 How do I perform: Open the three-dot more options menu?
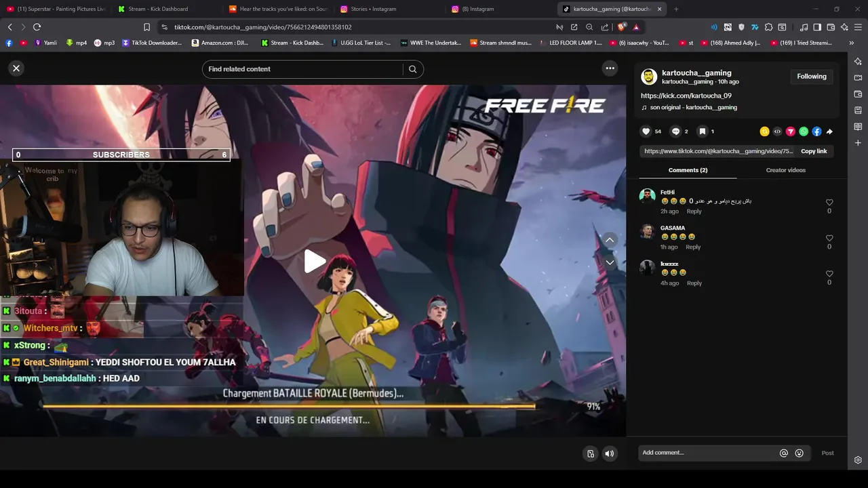point(610,68)
